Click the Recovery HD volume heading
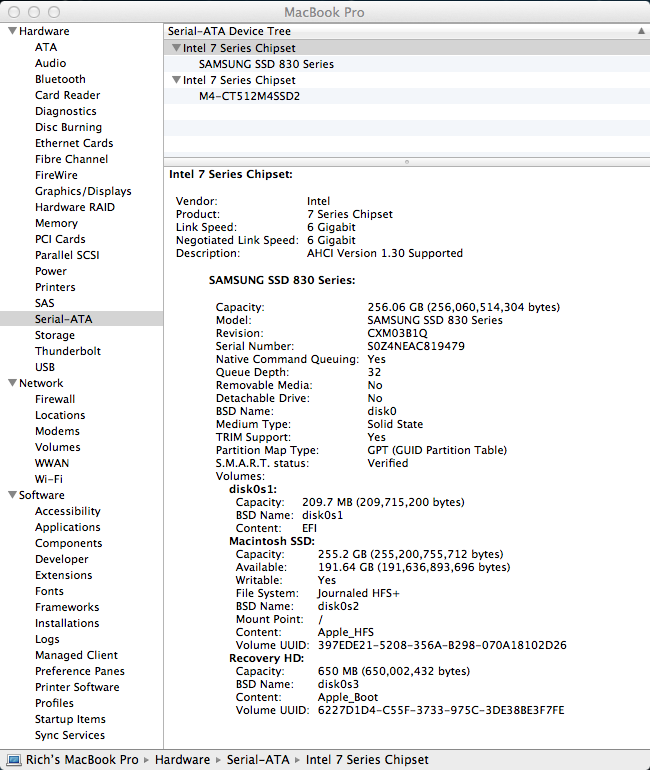The image size is (650, 770). tap(267, 659)
